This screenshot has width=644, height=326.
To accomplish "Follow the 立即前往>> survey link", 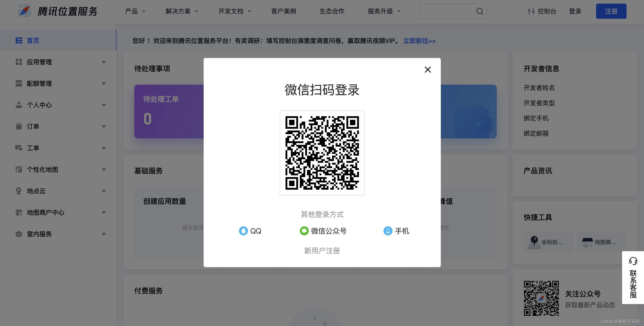I will click(x=419, y=41).
